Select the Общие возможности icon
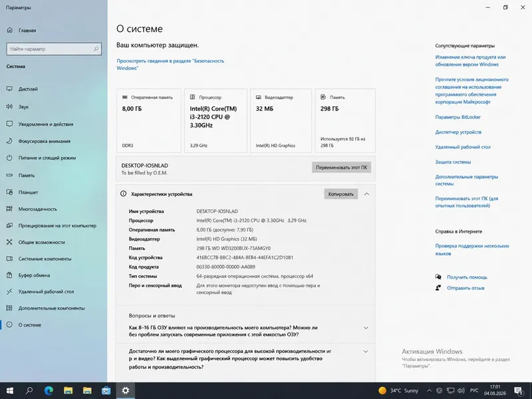Viewport: 532px width, 399px height. (x=9, y=242)
